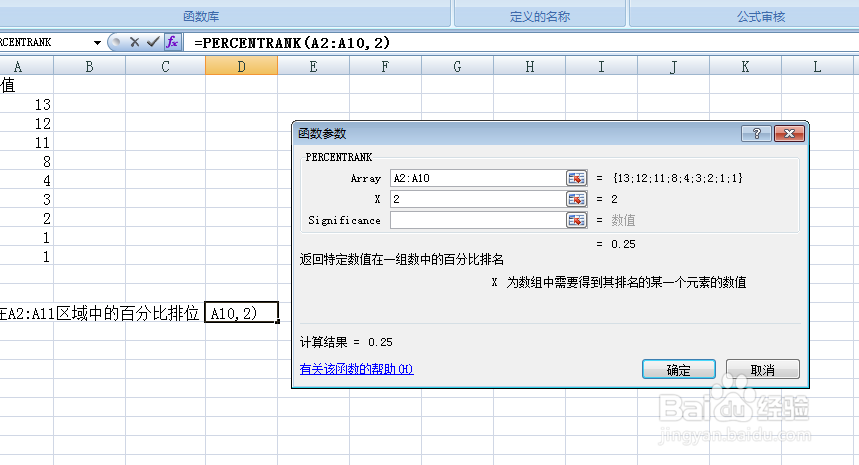Confirm formula with the checkmark icon
This screenshot has width=859, height=465.
[153, 42]
